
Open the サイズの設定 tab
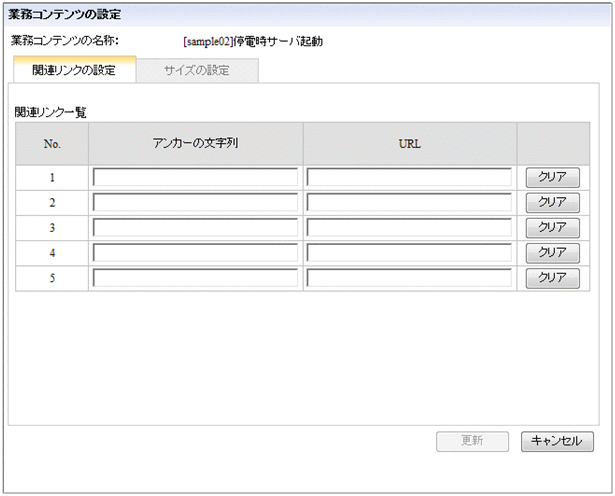(197, 71)
